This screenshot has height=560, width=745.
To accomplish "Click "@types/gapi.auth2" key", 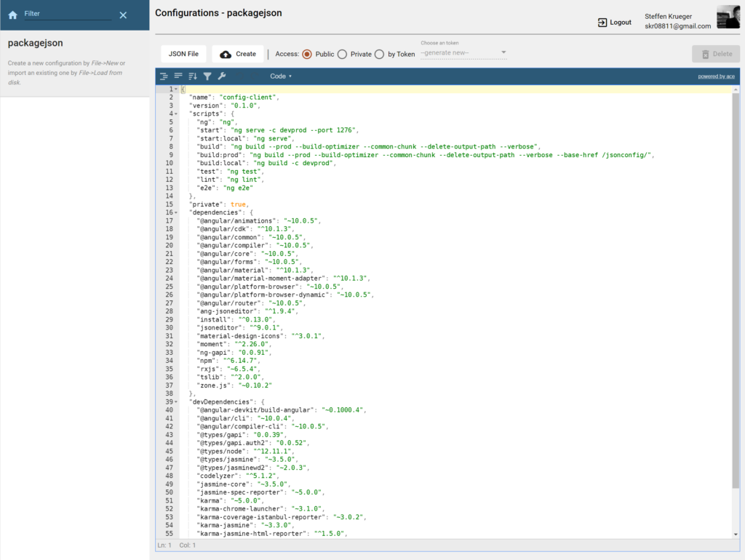I will (x=232, y=443).
